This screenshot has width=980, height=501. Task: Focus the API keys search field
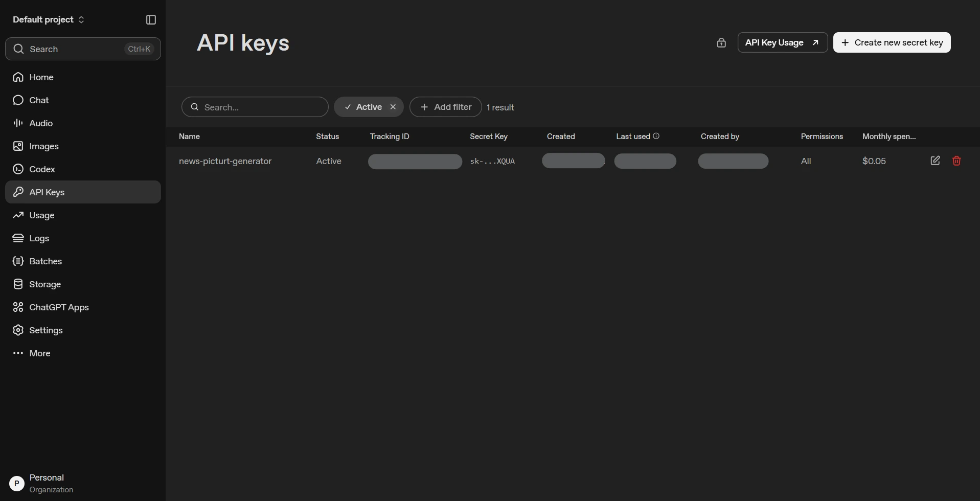click(255, 107)
